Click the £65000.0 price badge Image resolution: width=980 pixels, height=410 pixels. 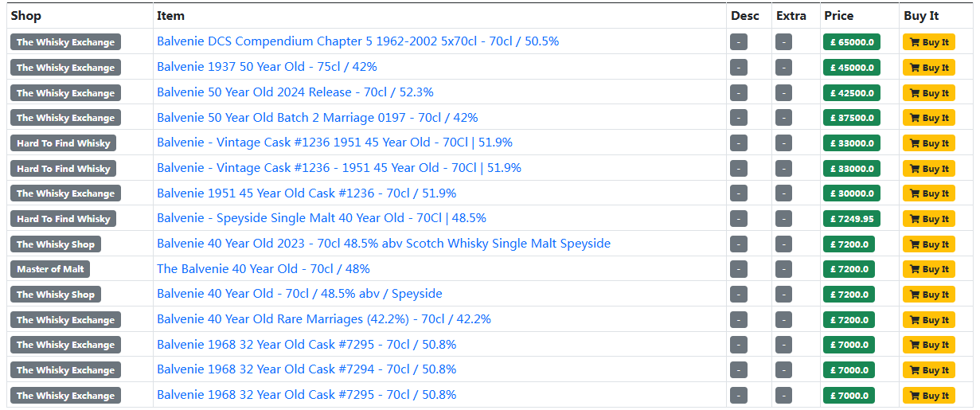(x=851, y=42)
